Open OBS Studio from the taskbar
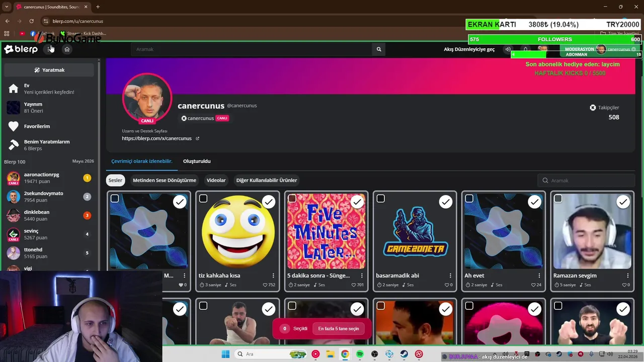The width and height of the screenshot is (644, 362). click(374, 354)
